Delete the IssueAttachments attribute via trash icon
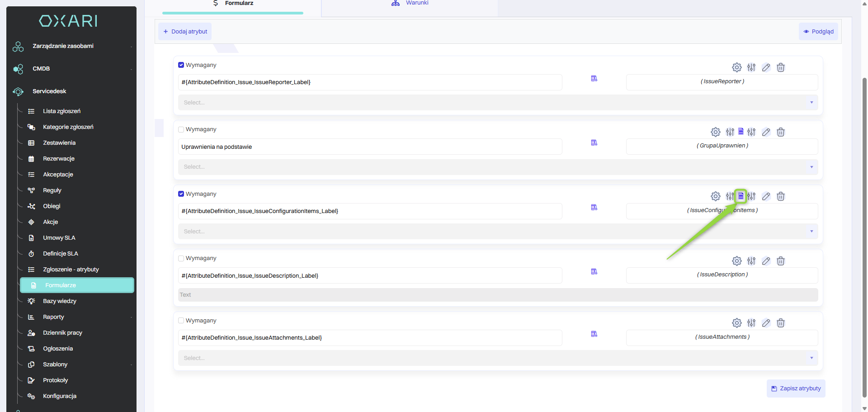The image size is (868, 412). pyautogui.click(x=780, y=323)
